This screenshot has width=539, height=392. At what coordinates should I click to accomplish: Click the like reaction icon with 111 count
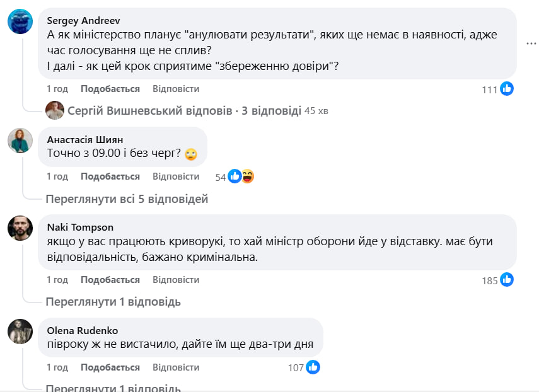point(507,89)
